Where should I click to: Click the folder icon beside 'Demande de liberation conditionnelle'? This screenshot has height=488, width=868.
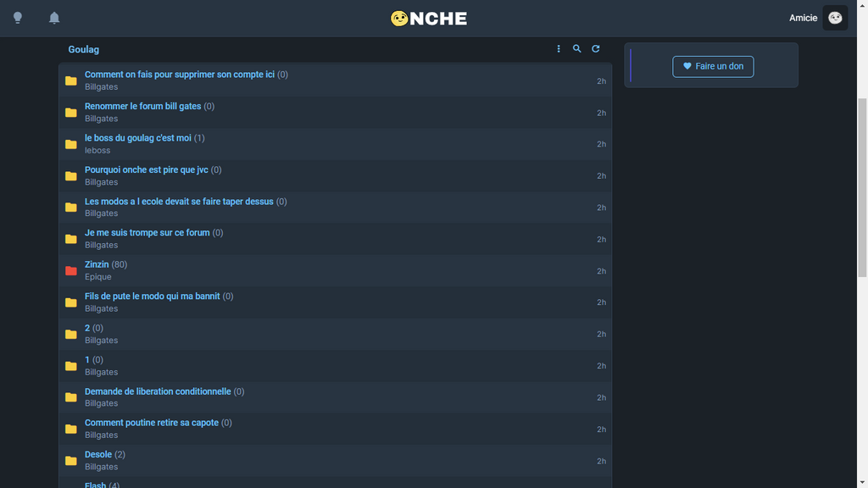(x=71, y=397)
